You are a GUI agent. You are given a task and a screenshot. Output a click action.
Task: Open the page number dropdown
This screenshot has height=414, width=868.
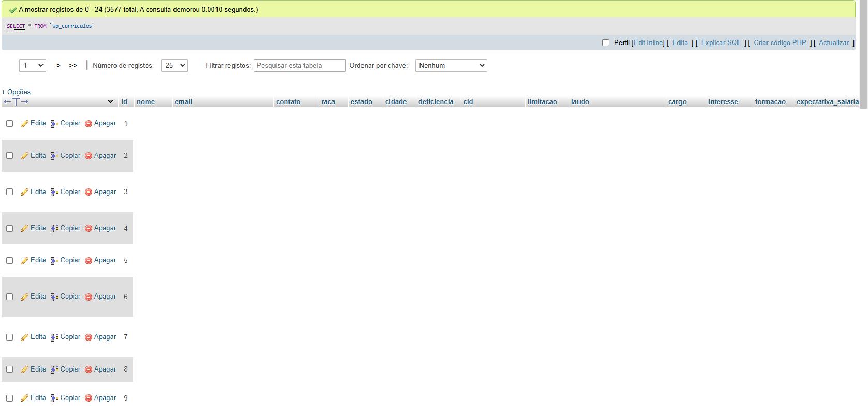33,65
